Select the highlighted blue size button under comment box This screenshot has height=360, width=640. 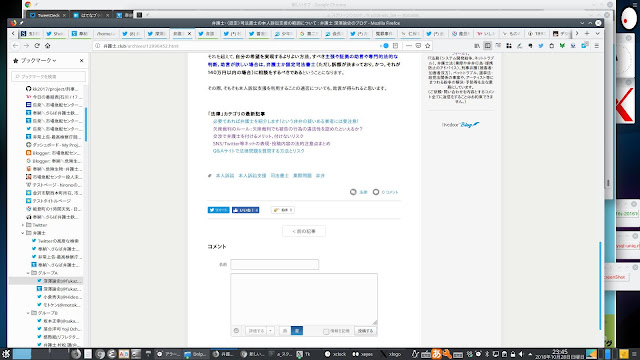point(297,331)
